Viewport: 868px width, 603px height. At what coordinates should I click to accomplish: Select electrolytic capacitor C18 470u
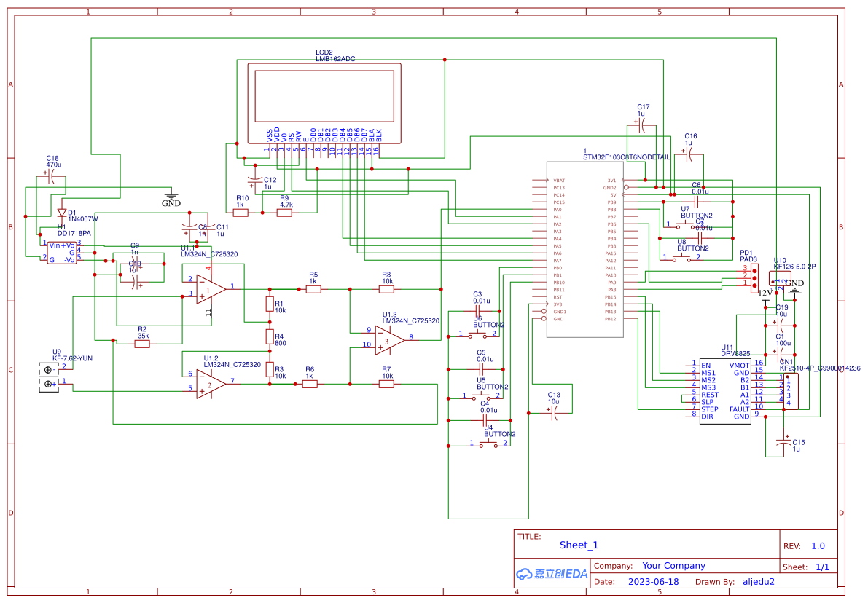click(x=50, y=178)
